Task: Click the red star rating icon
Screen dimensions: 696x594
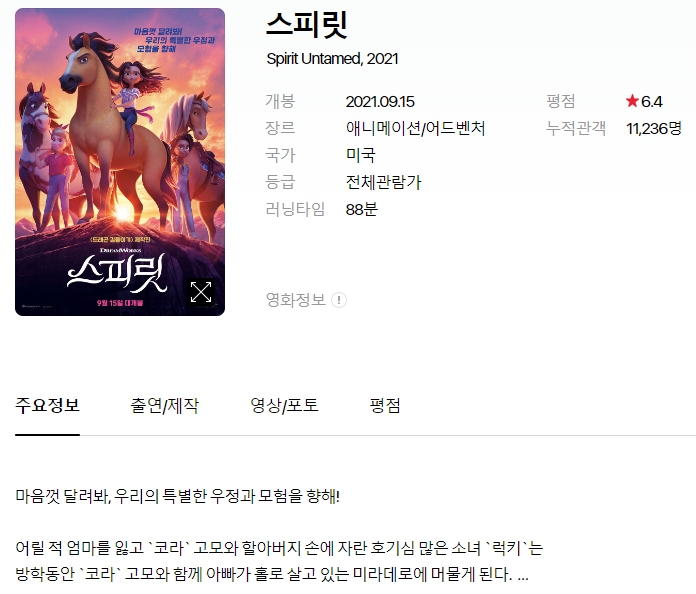Action: 632,101
